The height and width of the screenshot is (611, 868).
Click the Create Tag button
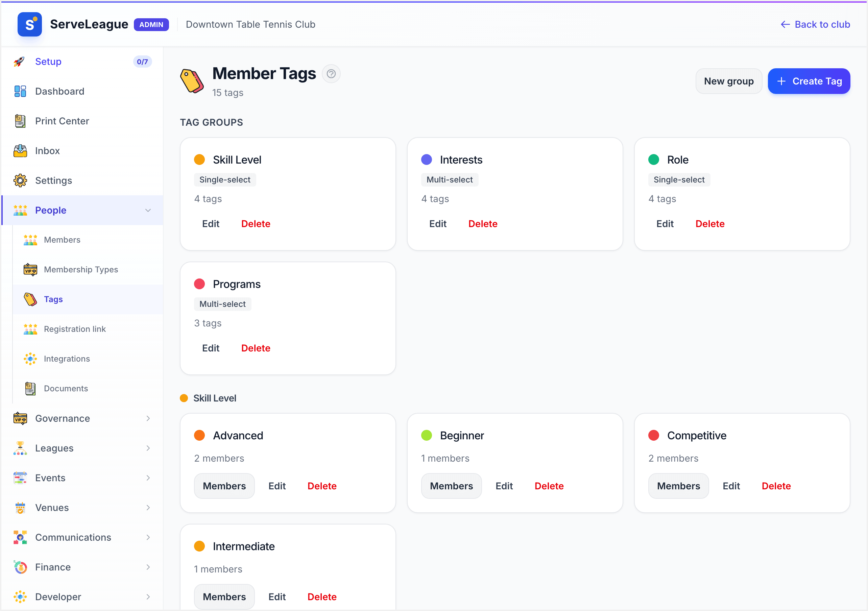pos(809,81)
